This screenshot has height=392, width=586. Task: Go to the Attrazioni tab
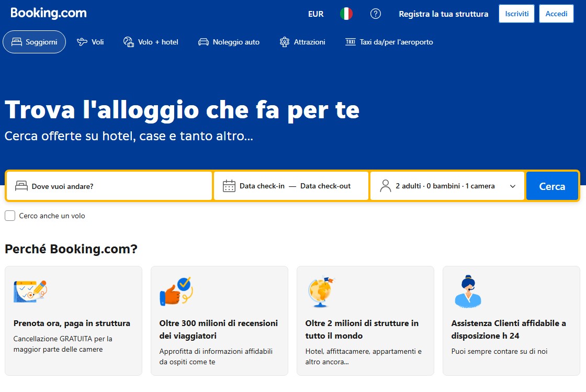(302, 42)
